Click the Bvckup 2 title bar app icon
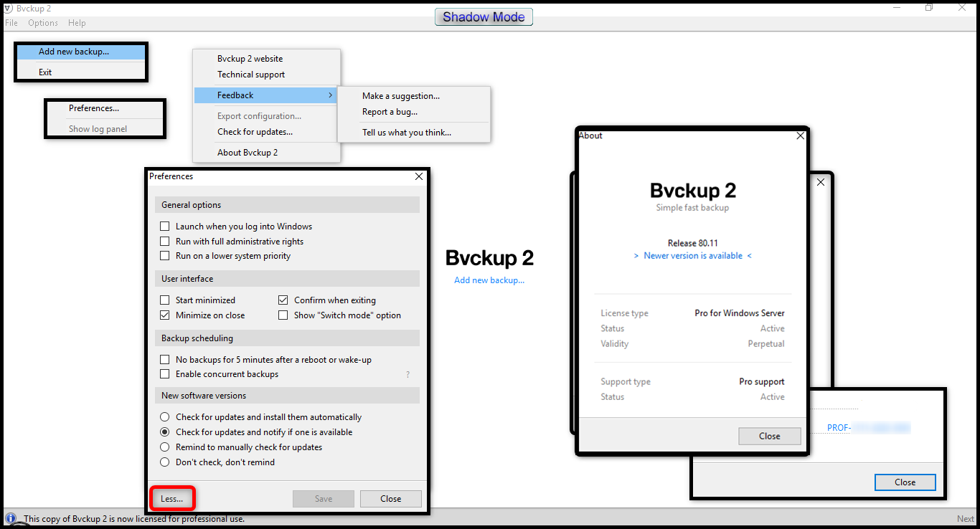 click(8, 8)
